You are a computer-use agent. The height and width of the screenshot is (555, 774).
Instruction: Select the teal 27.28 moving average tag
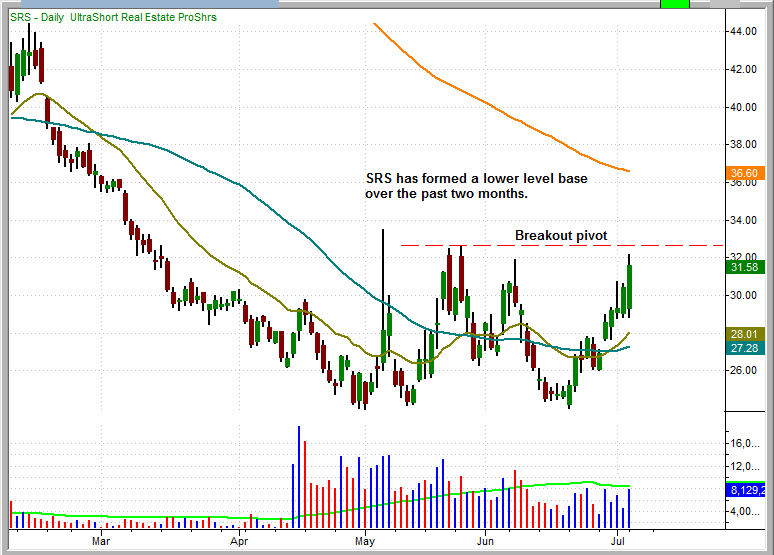(x=745, y=348)
